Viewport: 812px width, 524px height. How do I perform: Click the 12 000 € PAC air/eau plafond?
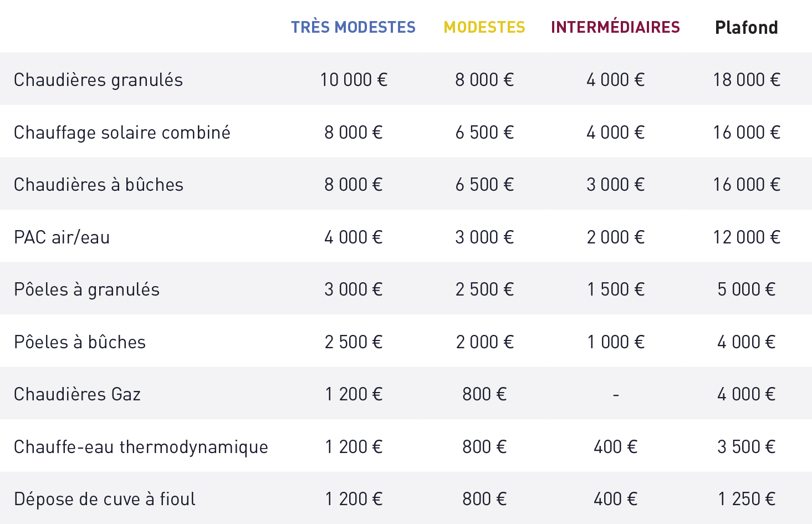coord(747,237)
